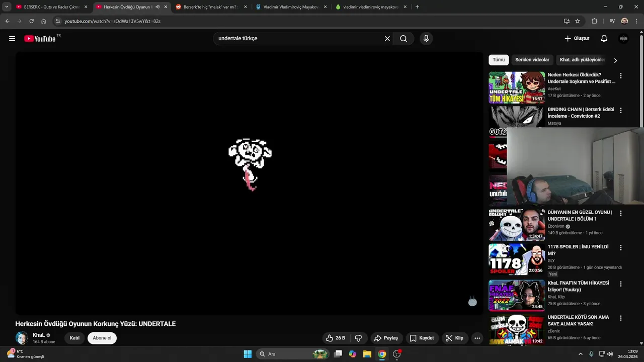
Task: Like the video with the thumbs-up button
Action: point(336,338)
